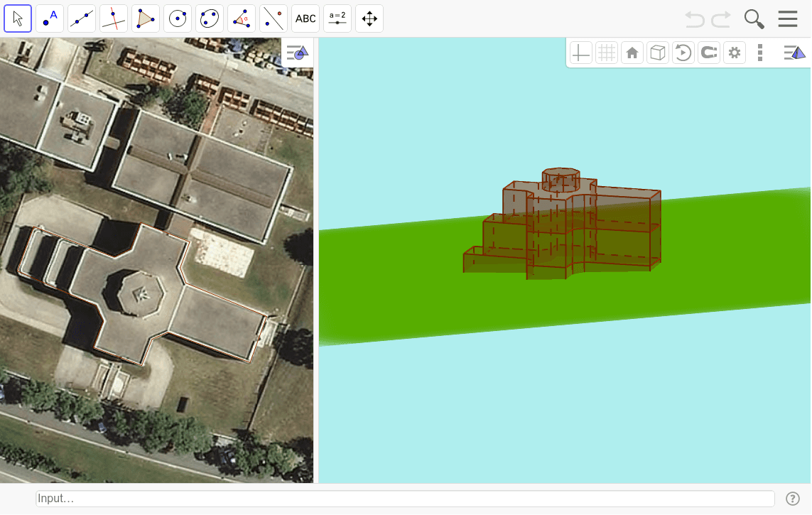Open the input help question mark
The width and height of the screenshot is (812, 515).
click(793, 499)
